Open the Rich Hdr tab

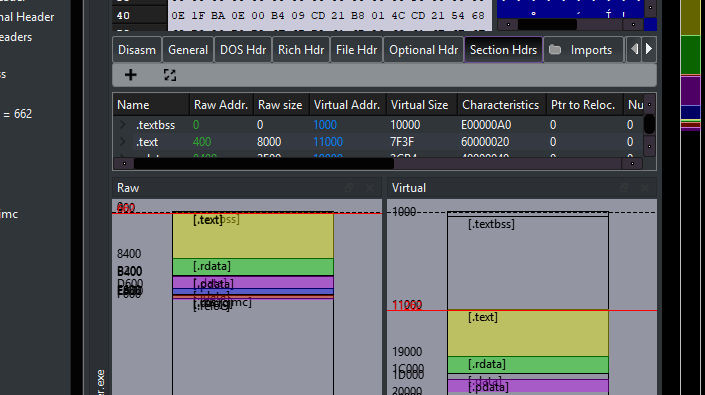click(301, 50)
